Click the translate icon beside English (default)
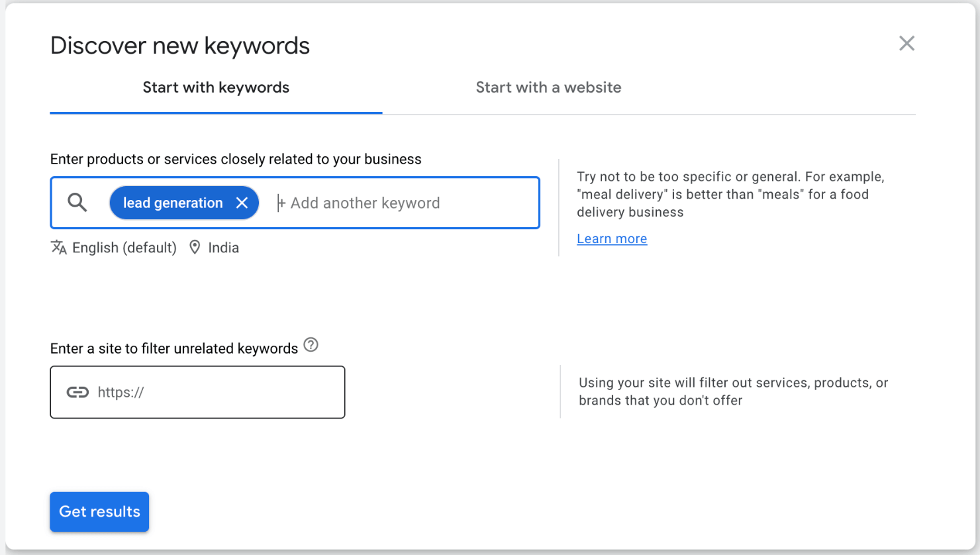The width and height of the screenshot is (980, 555). [58, 247]
